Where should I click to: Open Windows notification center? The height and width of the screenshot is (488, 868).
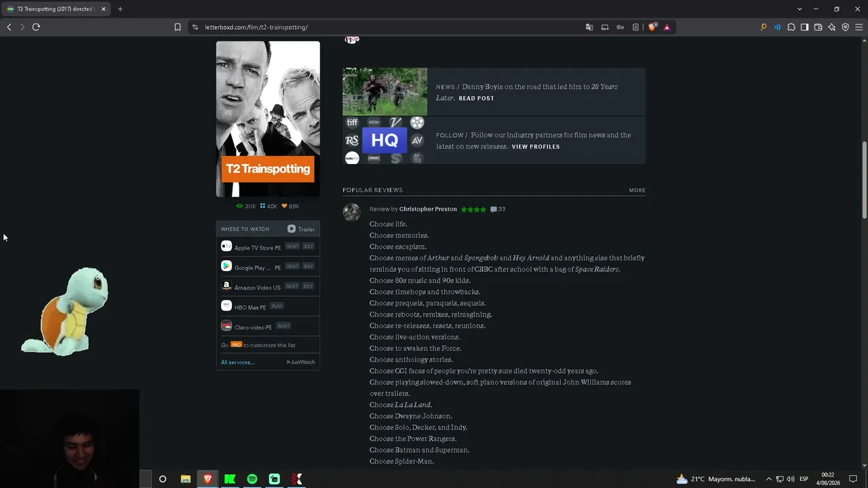(853, 479)
